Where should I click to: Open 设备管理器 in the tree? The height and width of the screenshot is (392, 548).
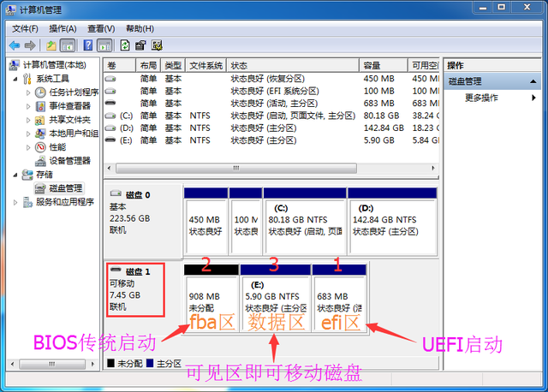69,161
